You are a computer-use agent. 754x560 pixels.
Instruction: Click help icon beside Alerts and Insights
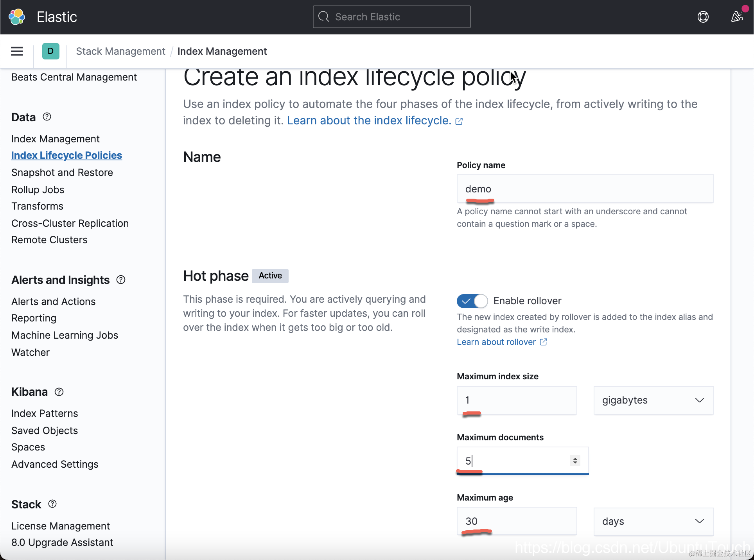click(121, 280)
